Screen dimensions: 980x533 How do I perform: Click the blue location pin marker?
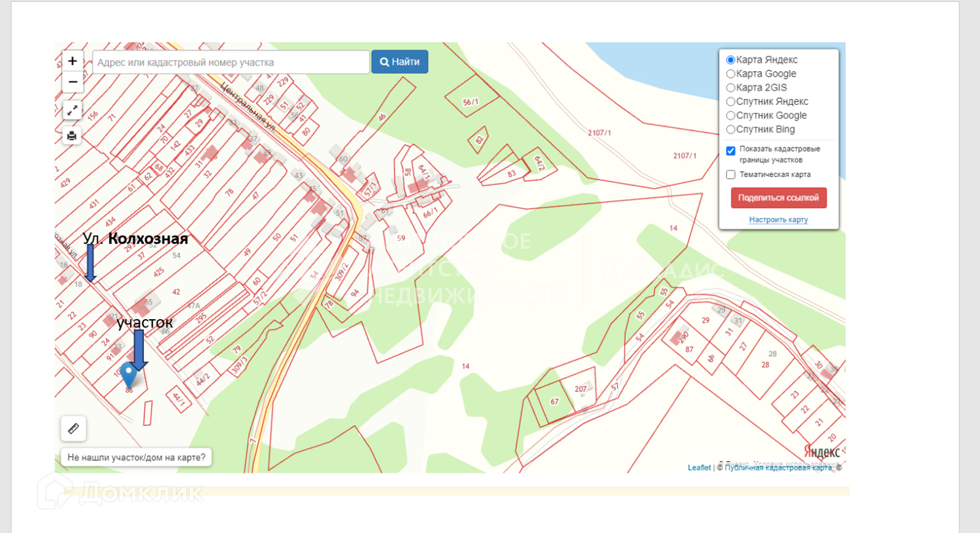(128, 375)
